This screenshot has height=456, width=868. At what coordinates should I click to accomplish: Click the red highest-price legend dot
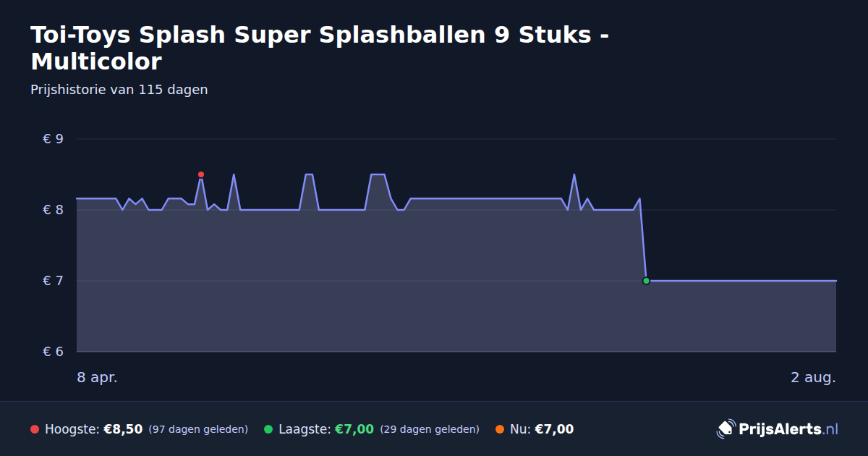click(x=35, y=429)
